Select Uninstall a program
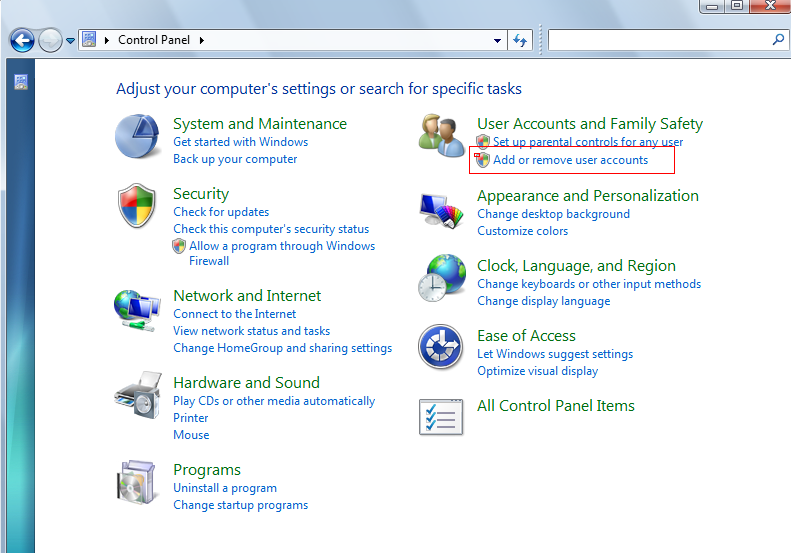Viewport: 791px width, 553px height. point(225,488)
